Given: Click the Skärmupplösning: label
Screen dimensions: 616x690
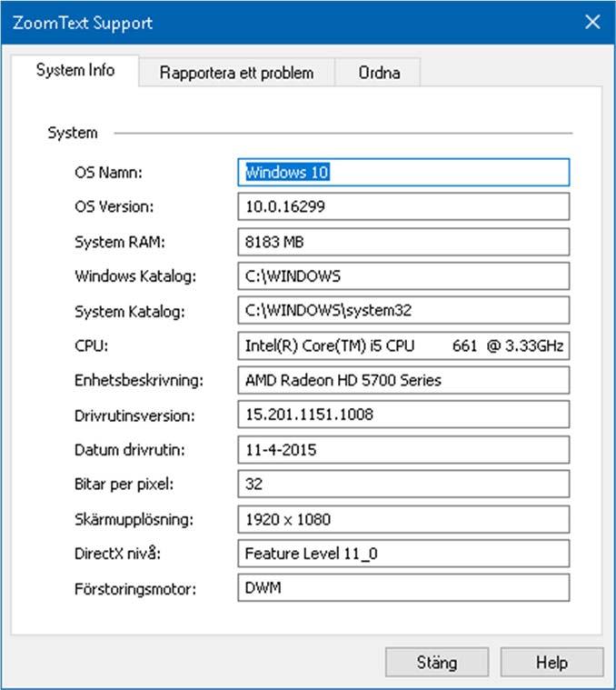Looking at the screenshot, I should coord(134,519).
